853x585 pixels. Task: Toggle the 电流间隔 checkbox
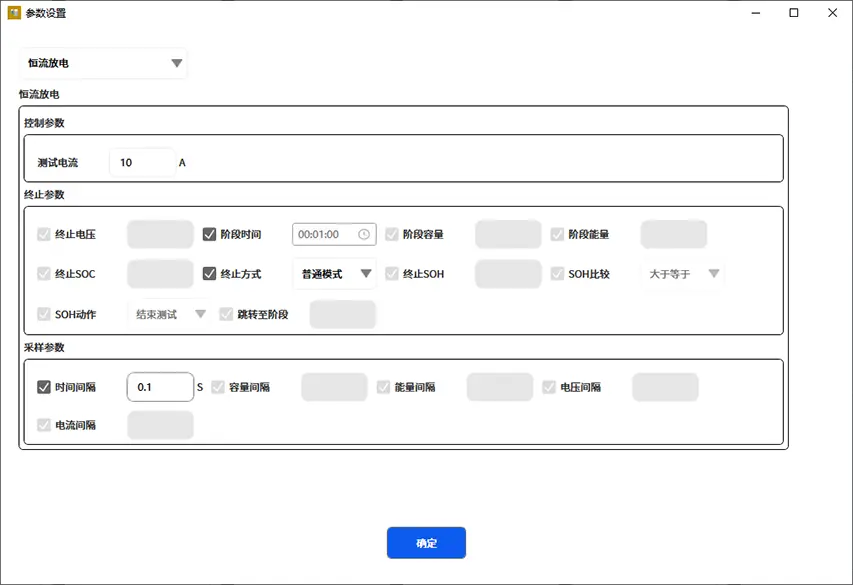click(44, 425)
